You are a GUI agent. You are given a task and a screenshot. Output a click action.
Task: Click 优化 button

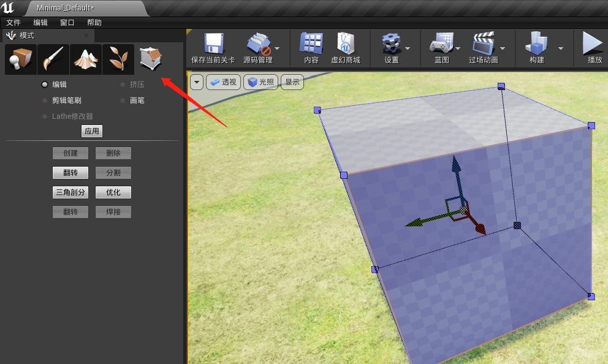click(113, 192)
